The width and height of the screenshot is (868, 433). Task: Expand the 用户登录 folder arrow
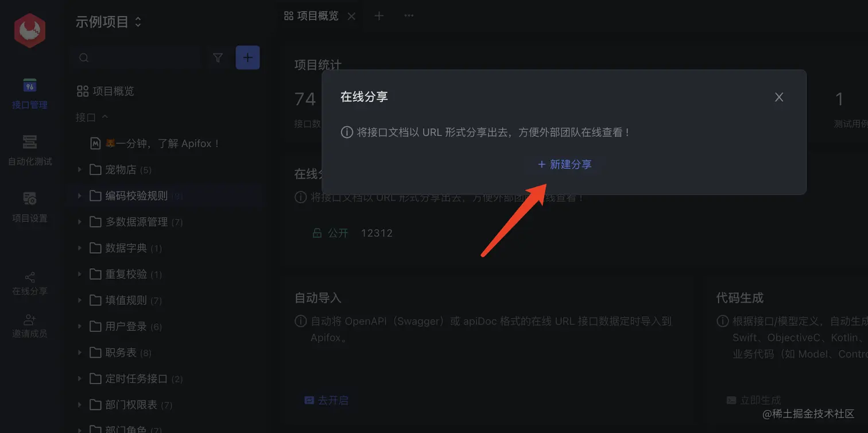pos(80,326)
